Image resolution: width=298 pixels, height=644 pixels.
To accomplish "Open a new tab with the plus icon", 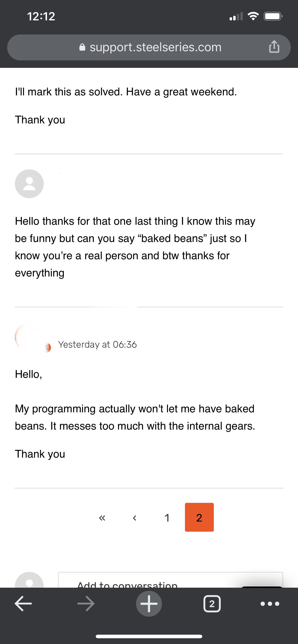I will tap(149, 603).
